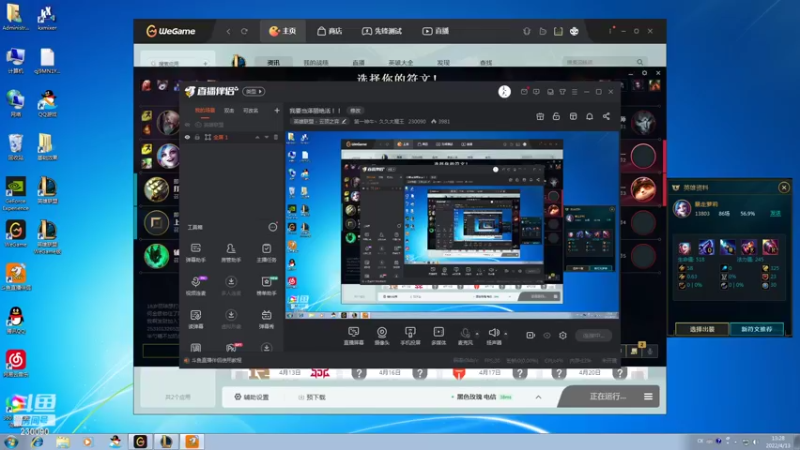Image resolution: width=800 pixels, height=450 pixels.
Task: Click the record video icon
Action: 531,335
